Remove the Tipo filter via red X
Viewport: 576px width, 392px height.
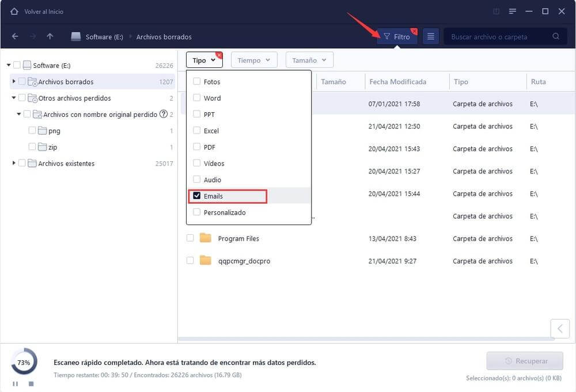[x=219, y=55]
